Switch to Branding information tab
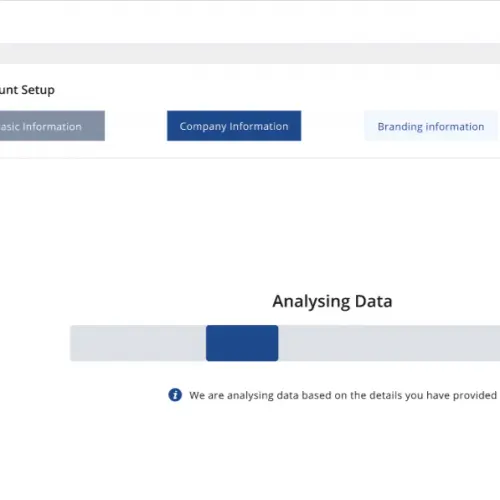The image size is (500, 500). [431, 126]
